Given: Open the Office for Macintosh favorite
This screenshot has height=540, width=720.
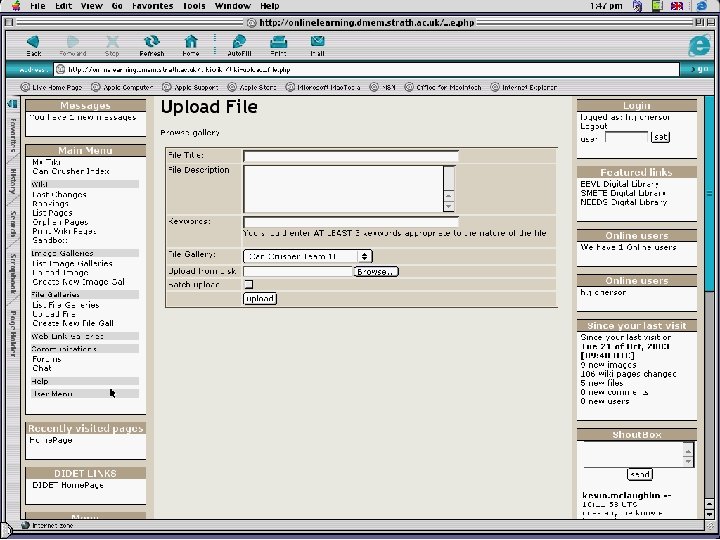Looking at the screenshot, I should click(443, 87).
